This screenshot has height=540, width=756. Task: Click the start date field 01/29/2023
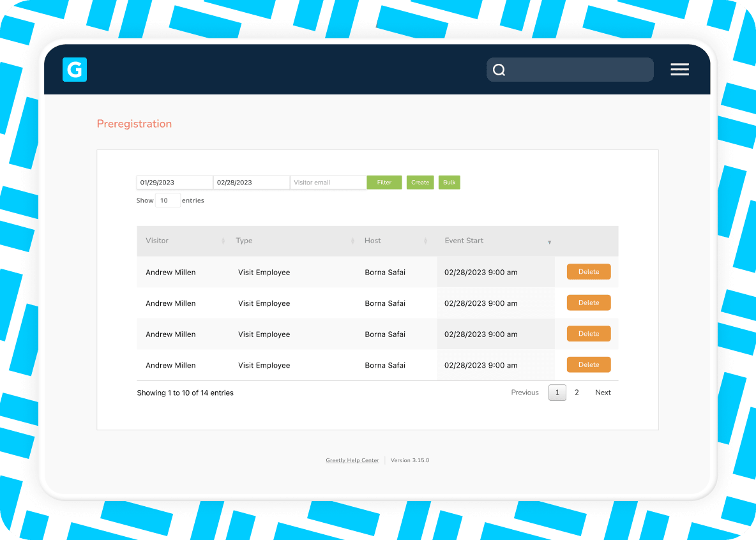[x=174, y=183]
